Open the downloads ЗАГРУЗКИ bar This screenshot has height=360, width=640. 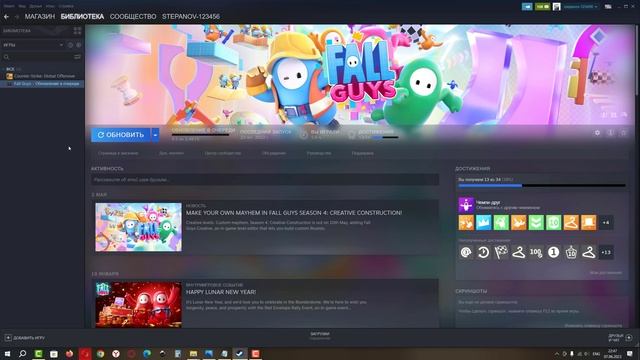pos(320,336)
